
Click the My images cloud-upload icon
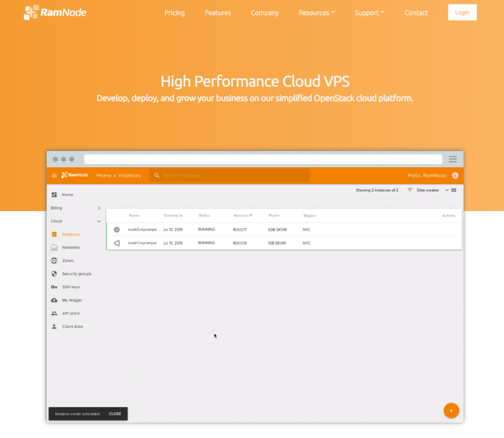pos(54,300)
